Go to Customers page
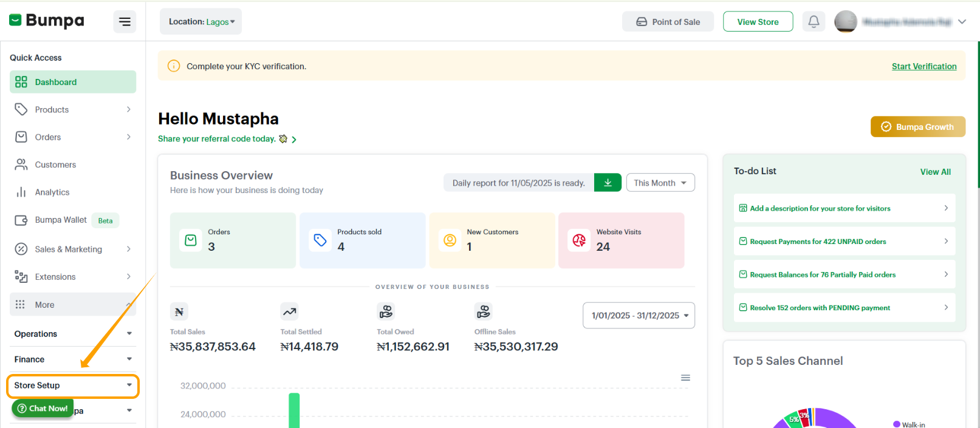Viewport: 980px width, 428px height. tap(73, 165)
